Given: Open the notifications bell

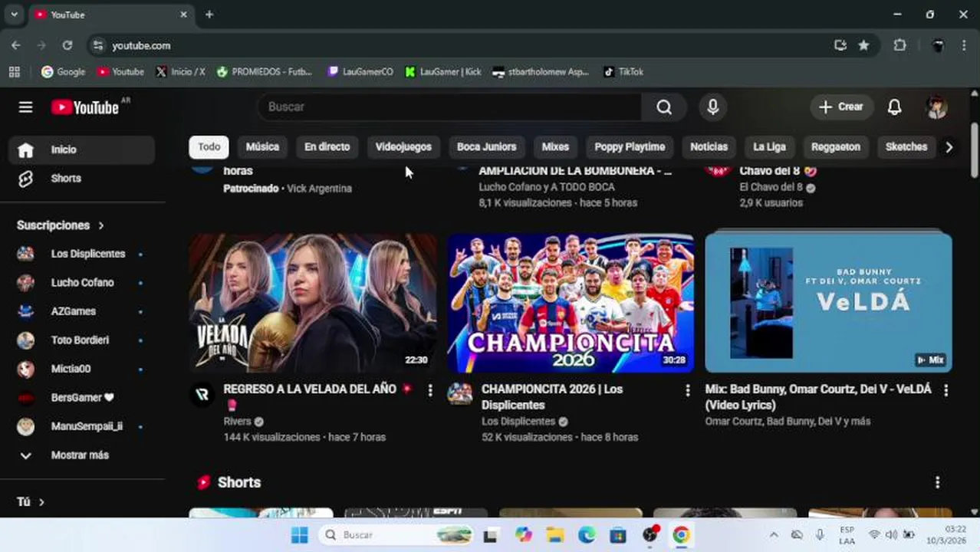Looking at the screenshot, I should click(894, 107).
